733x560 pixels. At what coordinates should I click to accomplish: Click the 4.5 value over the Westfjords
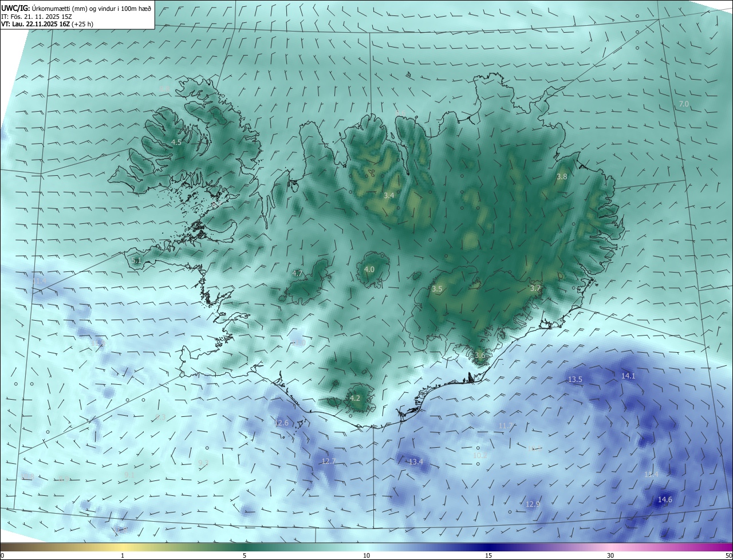pyautogui.click(x=176, y=142)
